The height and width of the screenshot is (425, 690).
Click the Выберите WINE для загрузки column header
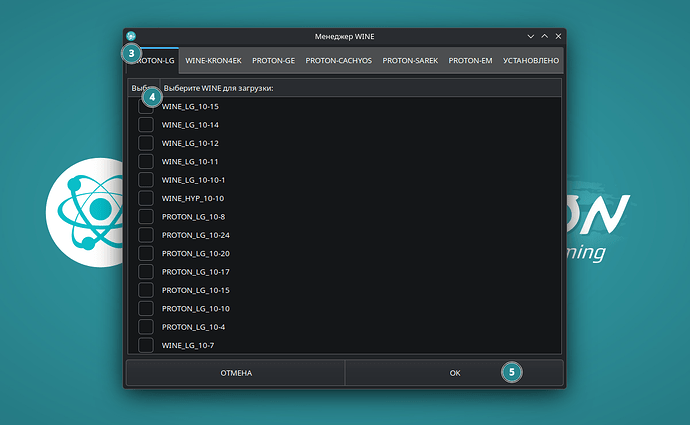click(x=350, y=88)
